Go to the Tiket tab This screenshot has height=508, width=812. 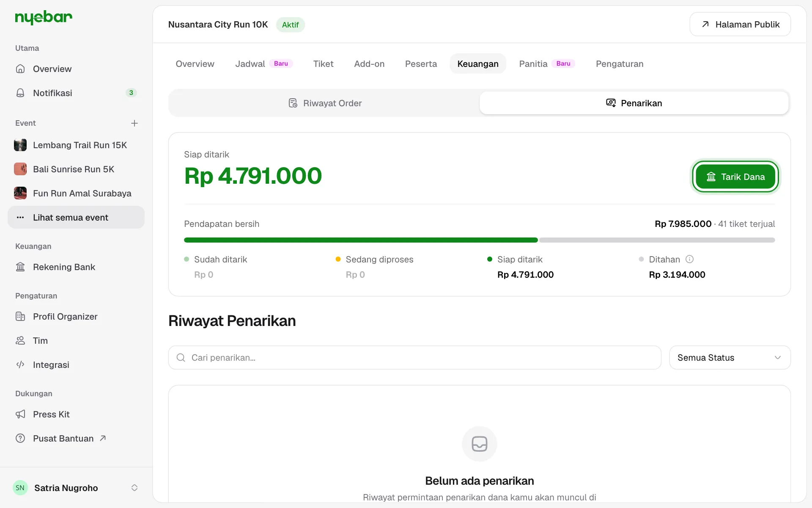click(323, 64)
